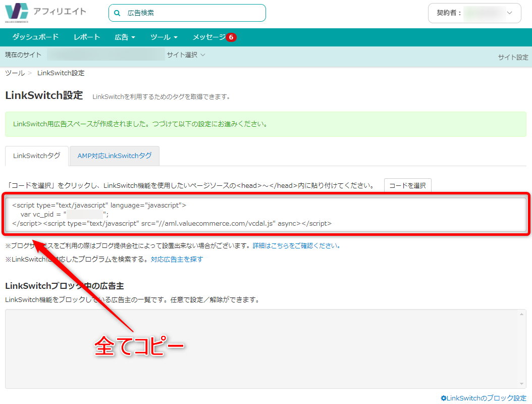The image size is (532, 404).
Task: Open the サイト選択 dropdown
Action: coord(186,55)
